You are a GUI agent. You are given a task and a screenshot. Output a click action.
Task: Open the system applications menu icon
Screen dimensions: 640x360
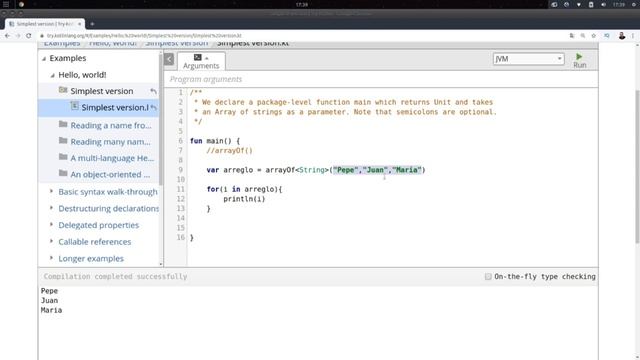[x=6, y=4]
